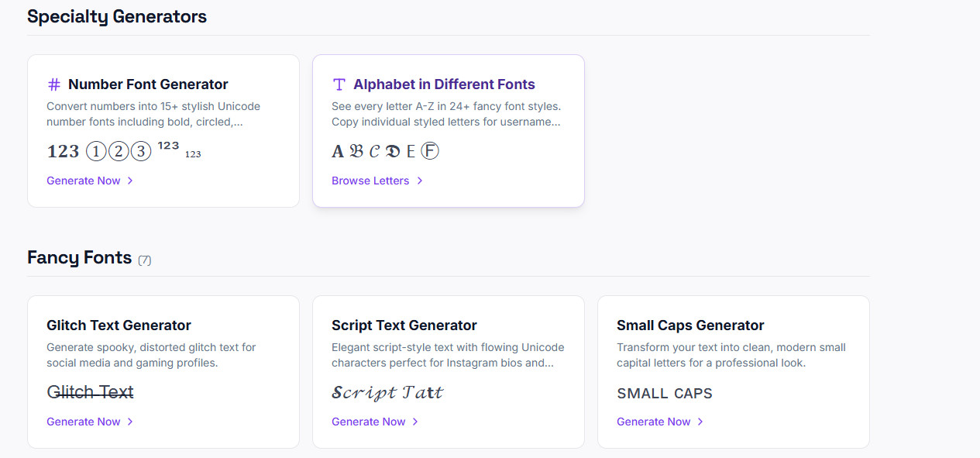
Task: Click the strikethrough Glitch Text preview
Action: click(89, 391)
